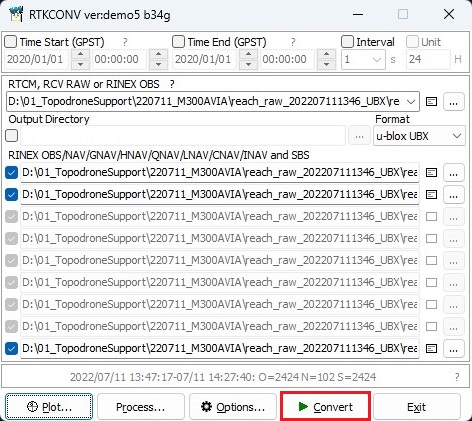Click the view icon of CNAV output row
Screen dimensions: 472x421
[431, 305]
